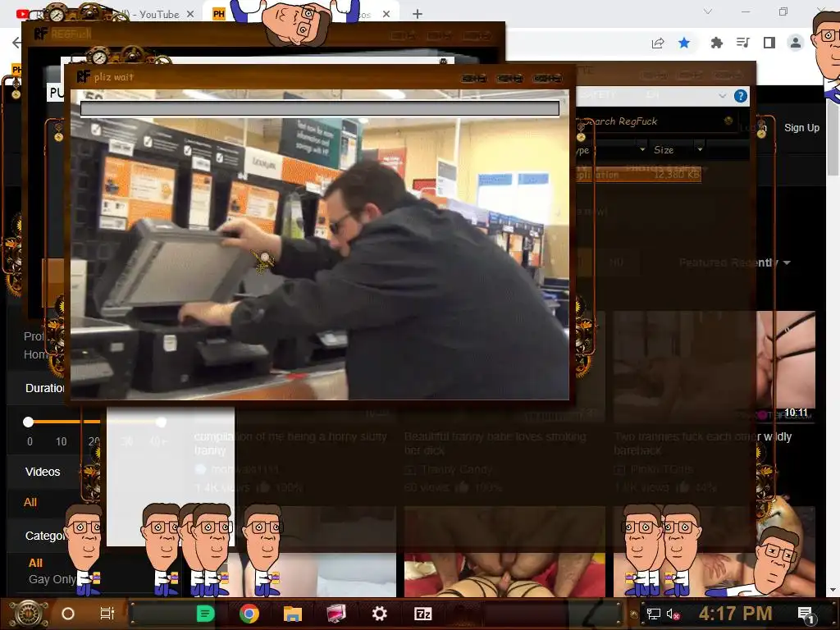The height and width of the screenshot is (630, 840).
Task: Open Task View on the taskbar
Action: (x=107, y=614)
